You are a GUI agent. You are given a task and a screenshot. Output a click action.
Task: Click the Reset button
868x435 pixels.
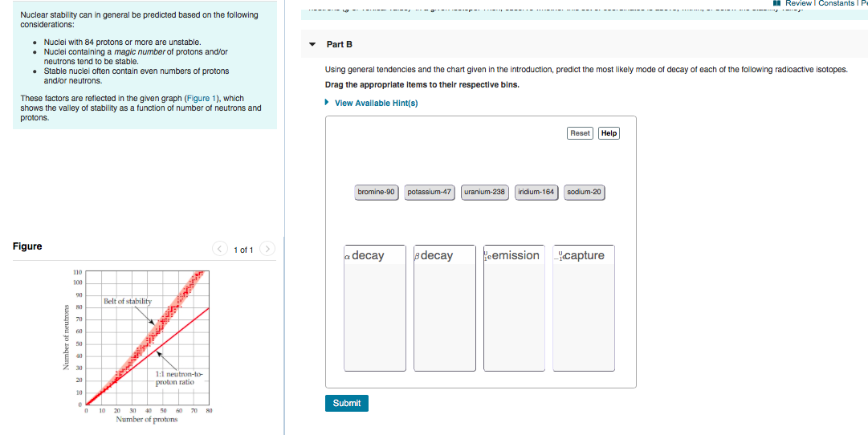(580, 132)
